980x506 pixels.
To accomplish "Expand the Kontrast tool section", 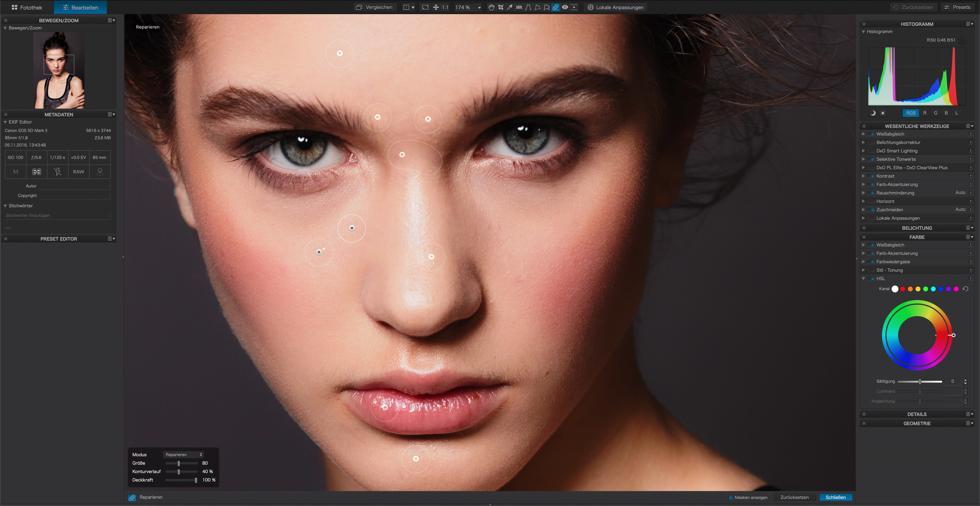I will point(863,176).
